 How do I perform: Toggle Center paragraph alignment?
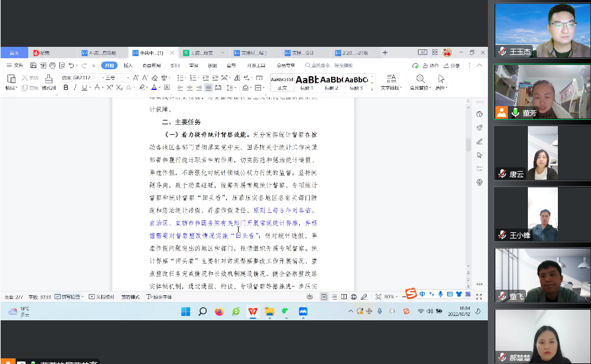click(x=189, y=88)
